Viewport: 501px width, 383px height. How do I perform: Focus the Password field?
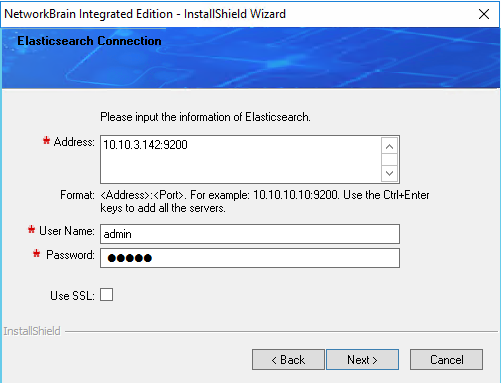tap(250, 258)
